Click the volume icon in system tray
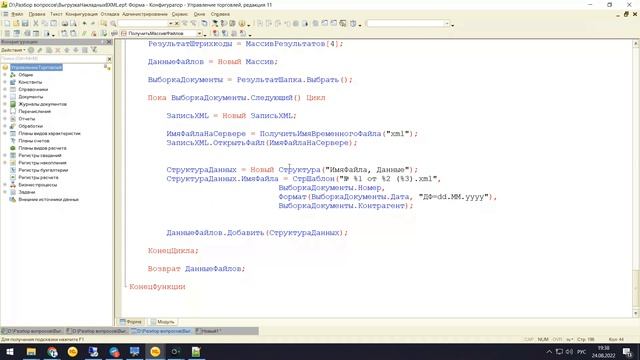 [569, 351]
